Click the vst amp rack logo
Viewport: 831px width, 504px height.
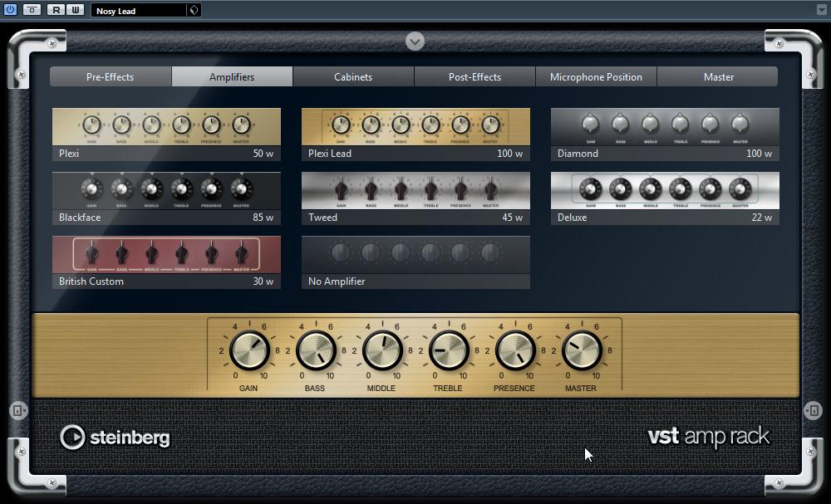tap(709, 437)
